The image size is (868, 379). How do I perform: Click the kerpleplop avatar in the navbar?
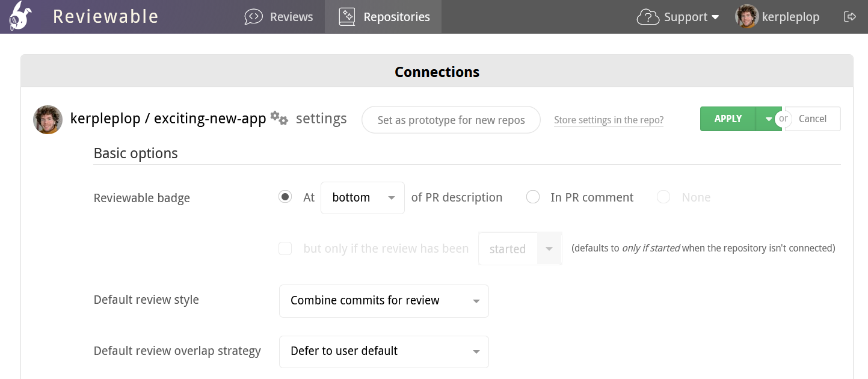click(746, 16)
